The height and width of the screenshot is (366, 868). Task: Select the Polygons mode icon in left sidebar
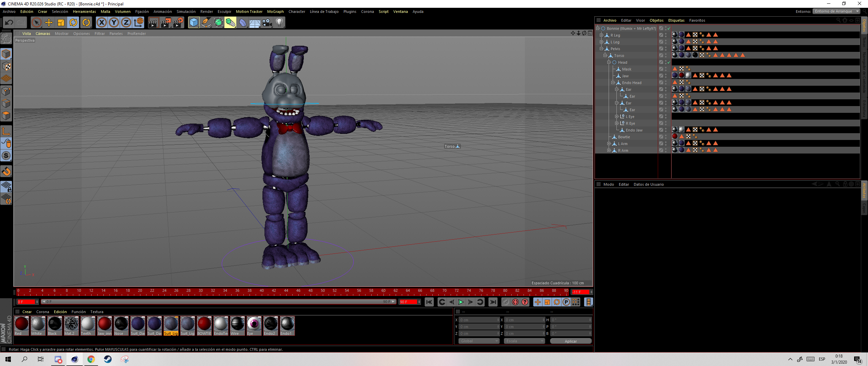point(6,116)
